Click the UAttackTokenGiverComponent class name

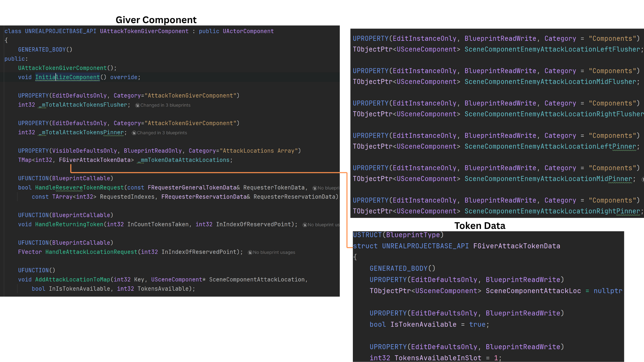[x=144, y=31]
